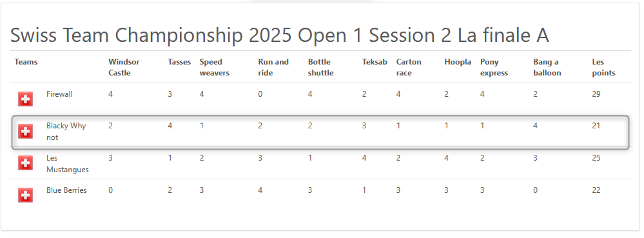Click the Bang a balloon column header
This screenshot has width=644, height=238.
point(547,68)
